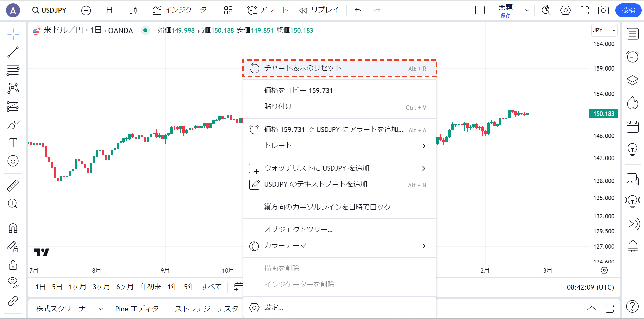Image resolution: width=644 pixels, height=319 pixels.
Task: Click the redo arrow
Action: tap(377, 10)
